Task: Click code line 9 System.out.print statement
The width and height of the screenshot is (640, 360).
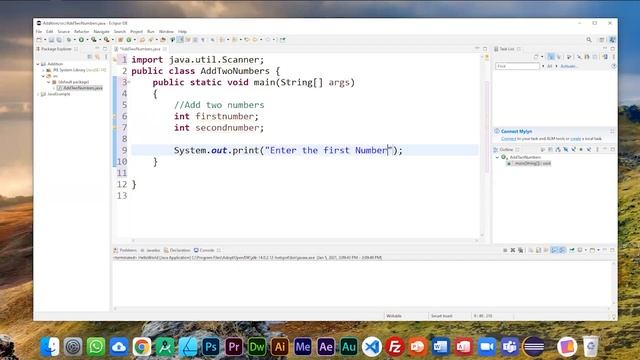Action: 288,150
